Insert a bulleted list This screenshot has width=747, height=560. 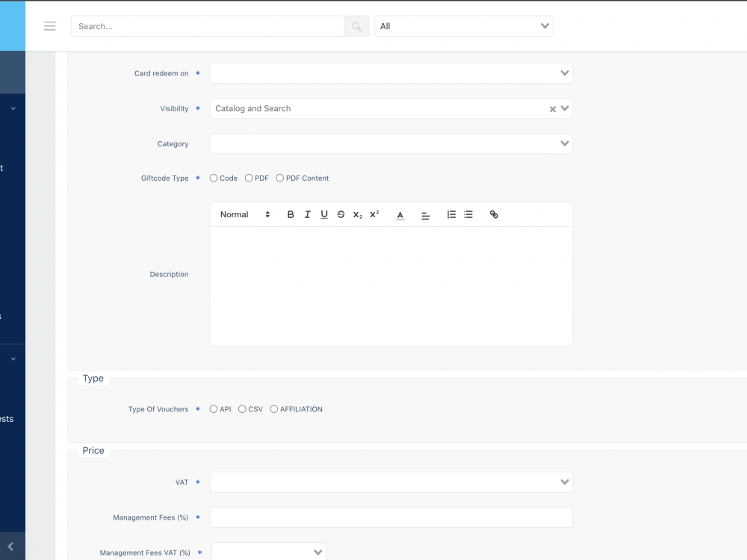468,215
